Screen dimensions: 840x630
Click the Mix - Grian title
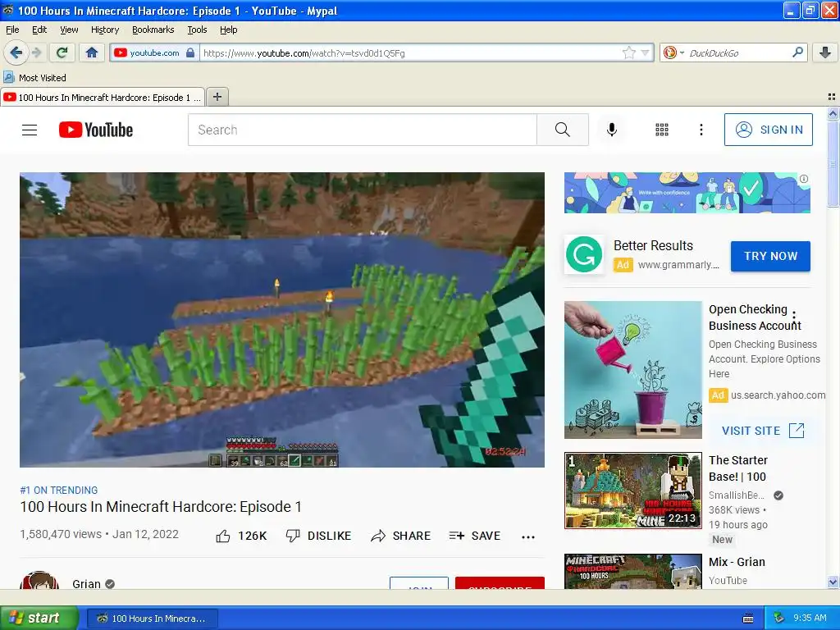pyautogui.click(x=737, y=562)
